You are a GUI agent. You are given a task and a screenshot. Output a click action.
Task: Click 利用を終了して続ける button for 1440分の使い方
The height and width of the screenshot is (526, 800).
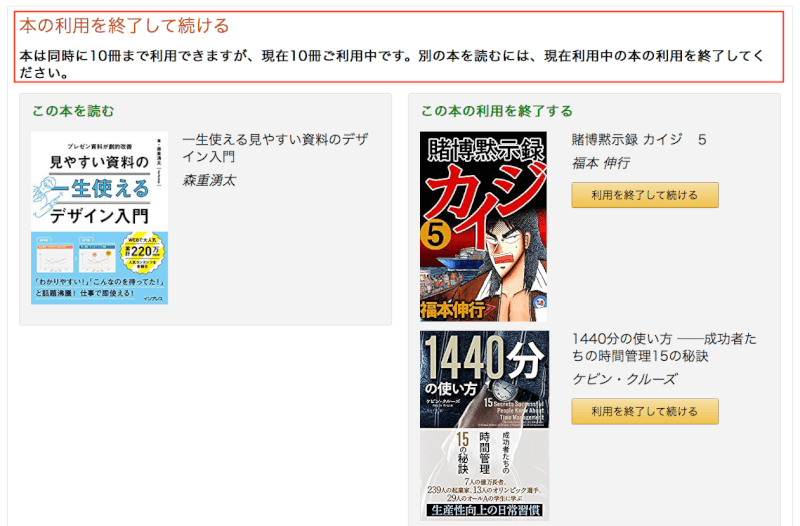[645, 411]
